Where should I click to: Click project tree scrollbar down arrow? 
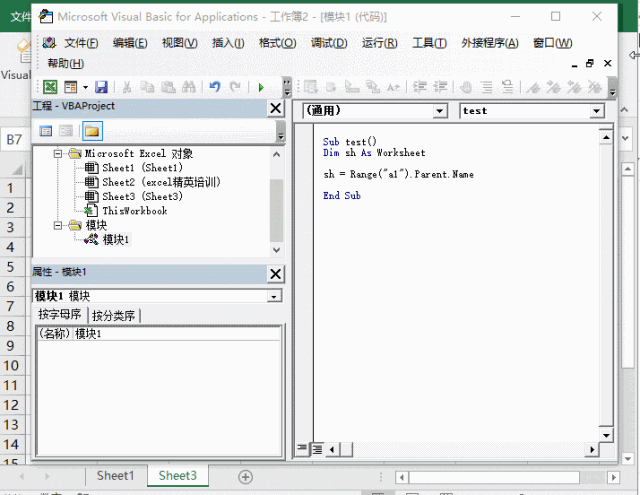pos(276,250)
